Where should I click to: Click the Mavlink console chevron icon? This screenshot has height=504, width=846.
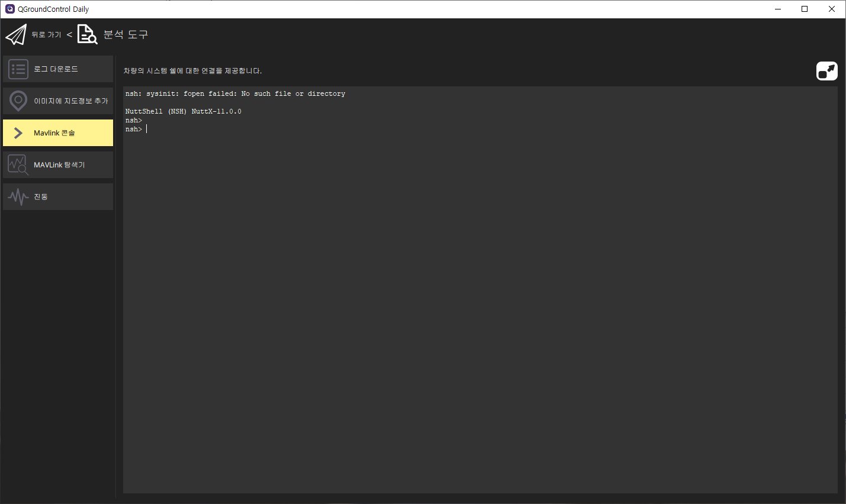point(18,133)
